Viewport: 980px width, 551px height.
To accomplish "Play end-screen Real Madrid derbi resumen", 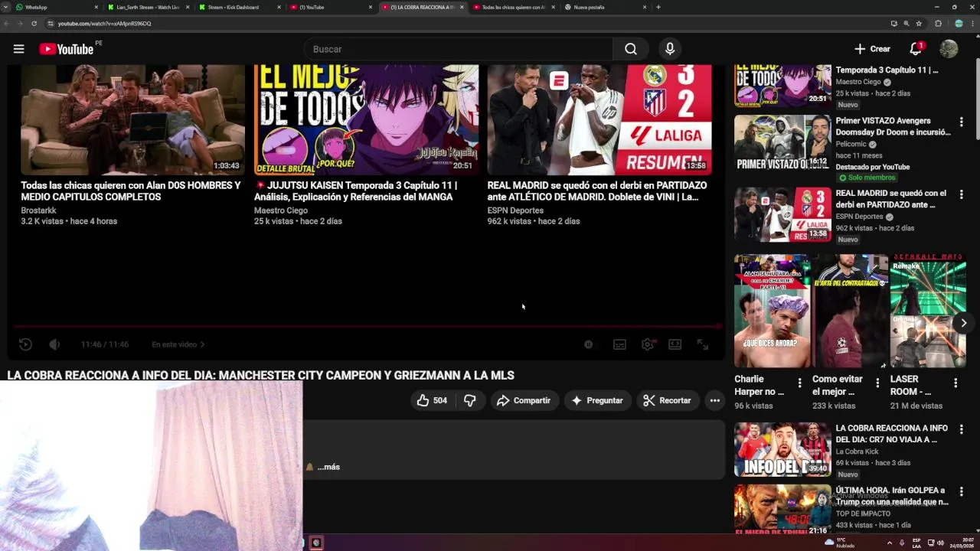I will tap(599, 120).
